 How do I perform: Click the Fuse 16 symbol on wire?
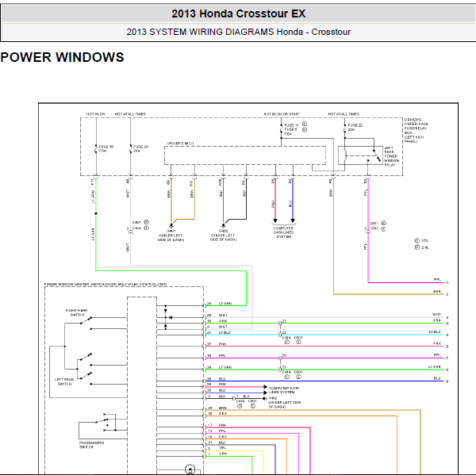pyautogui.click(x=96, y=149)
